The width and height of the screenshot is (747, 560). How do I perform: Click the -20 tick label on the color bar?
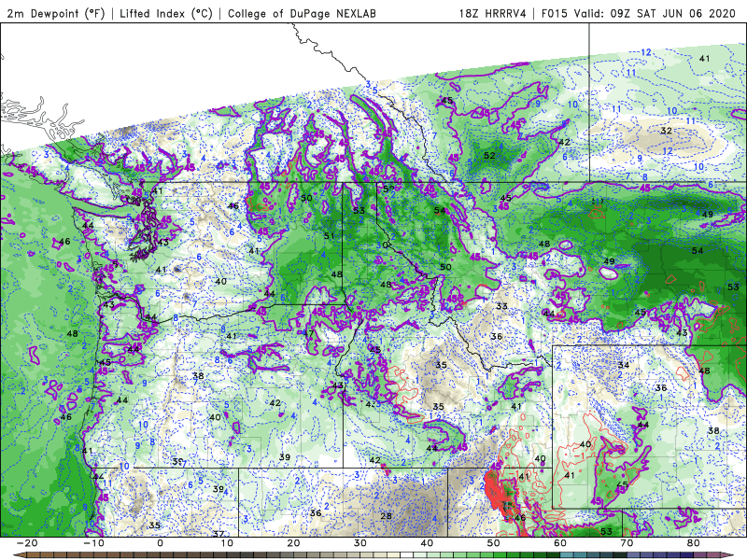(27, 543)
